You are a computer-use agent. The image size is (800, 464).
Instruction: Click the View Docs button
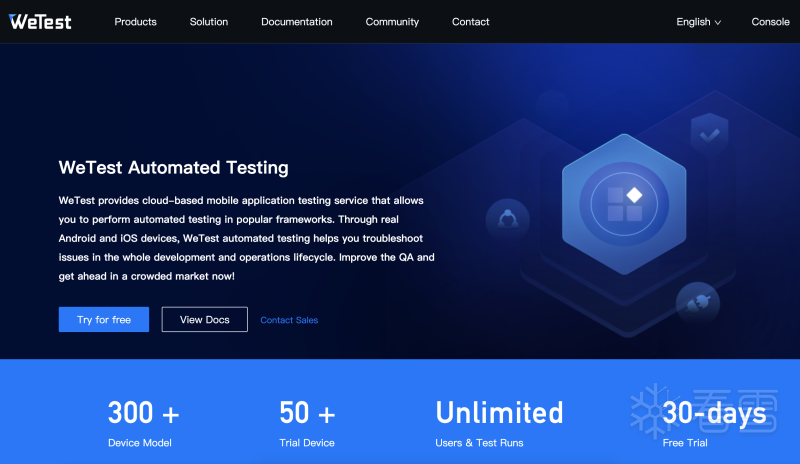pyautogui.click(x=205, y=320)
